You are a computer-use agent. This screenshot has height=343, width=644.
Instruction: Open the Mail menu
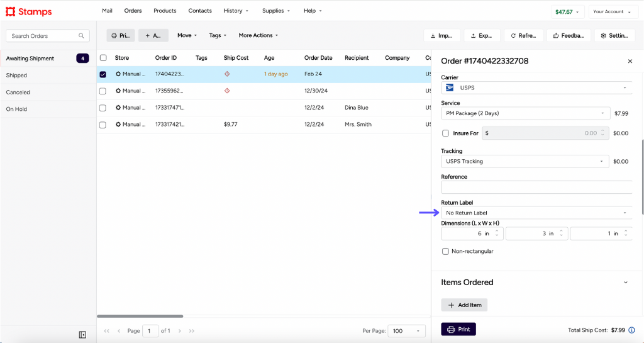[107, 11]
